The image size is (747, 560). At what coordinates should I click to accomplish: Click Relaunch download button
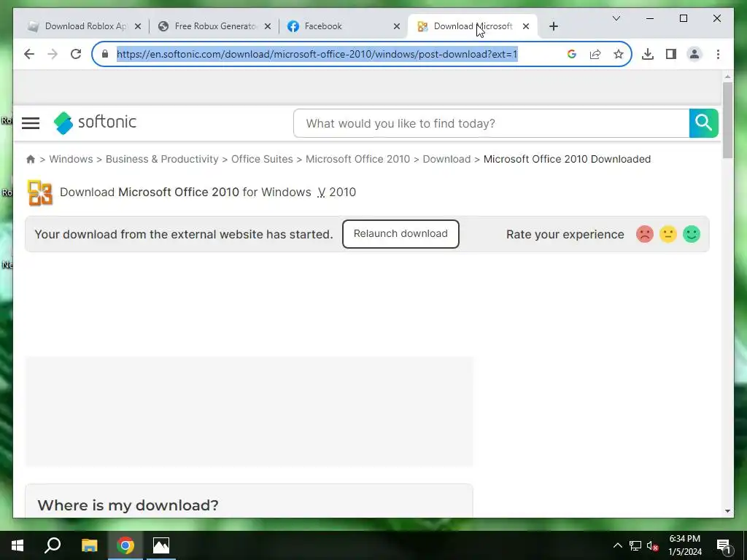point(400,234)
